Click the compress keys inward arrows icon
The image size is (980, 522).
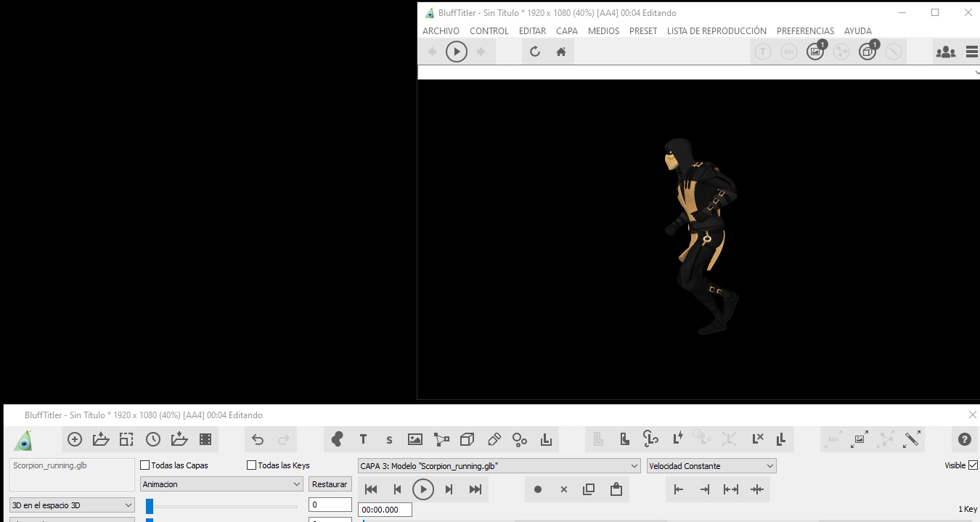pos(757,489)
